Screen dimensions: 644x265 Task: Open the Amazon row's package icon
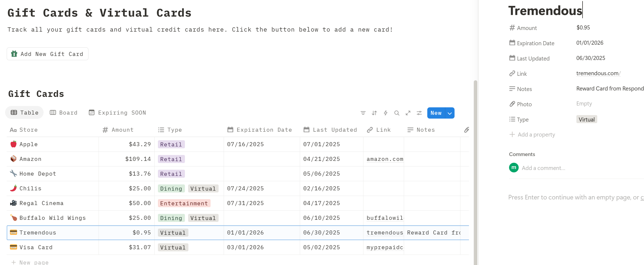[x=13, y=159]
